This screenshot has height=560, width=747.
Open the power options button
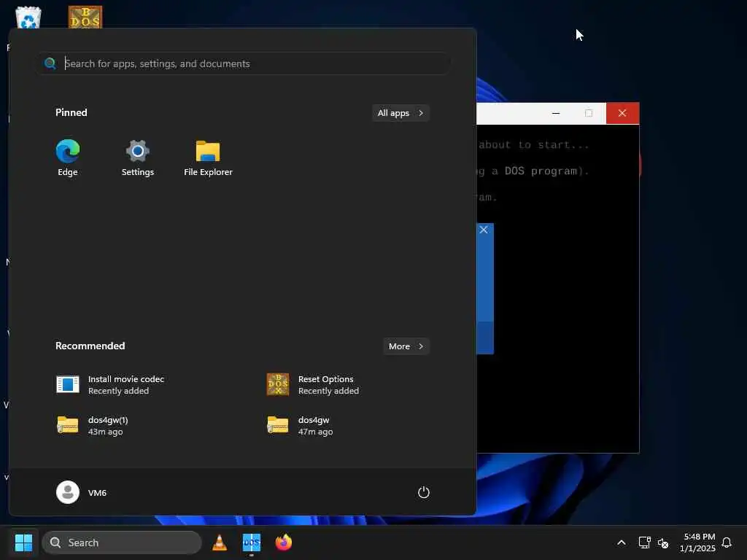[424, 492]
